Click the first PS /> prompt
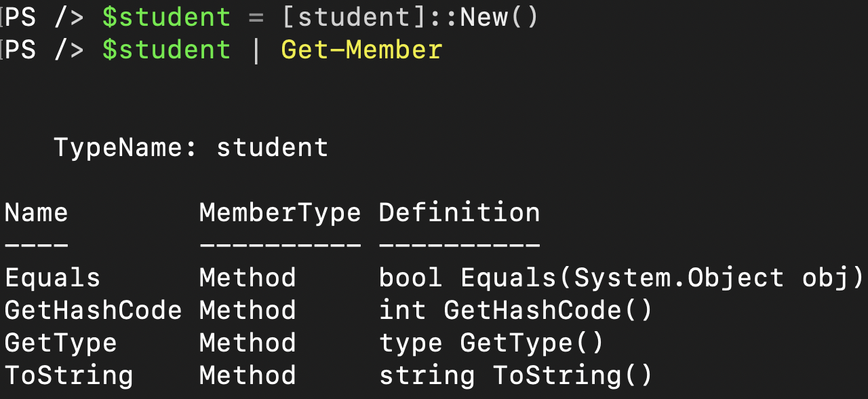The image size is (868, 399). click(x=45, y=18)
